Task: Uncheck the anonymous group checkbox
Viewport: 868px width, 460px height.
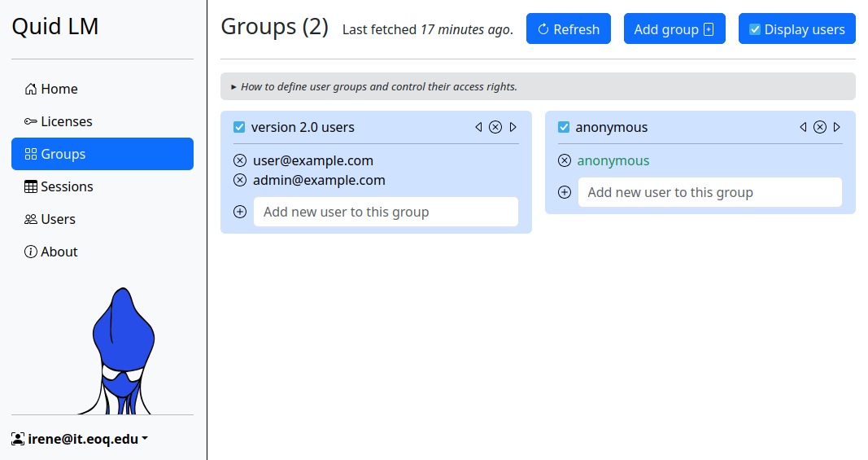Action: click(564, 127)
